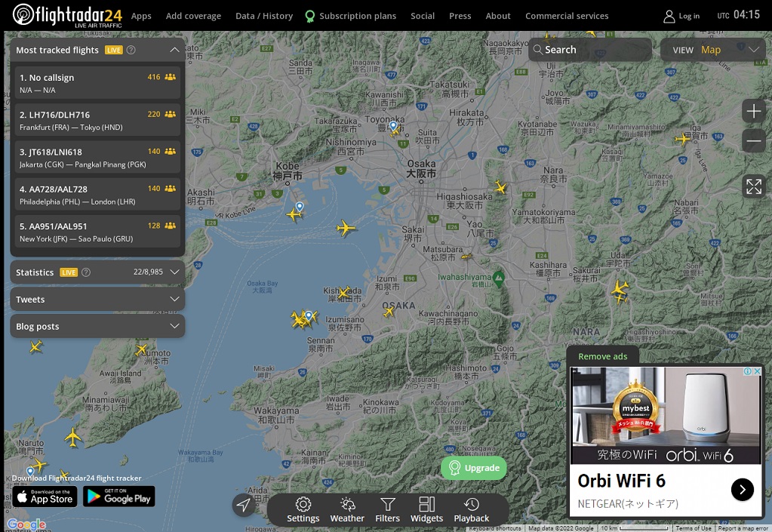Start Playback mode
This screenshot has height=532, width=772.
[472, 509]
